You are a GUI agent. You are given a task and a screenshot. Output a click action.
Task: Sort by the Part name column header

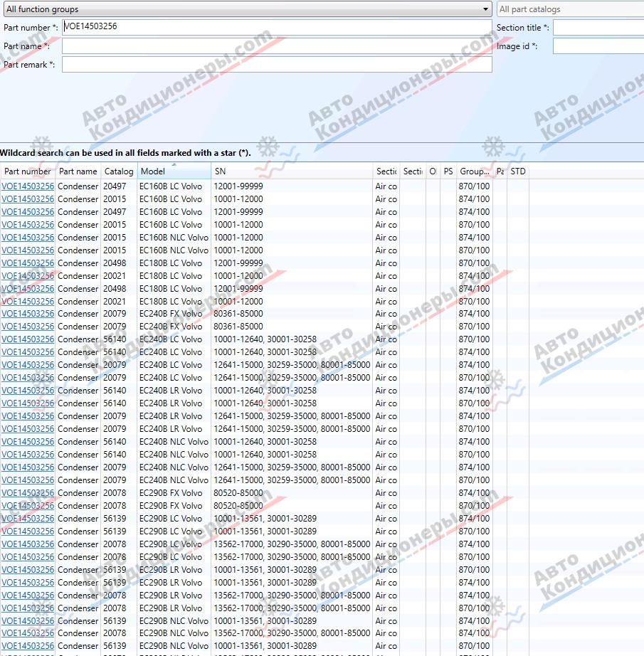tap(78, 171)
